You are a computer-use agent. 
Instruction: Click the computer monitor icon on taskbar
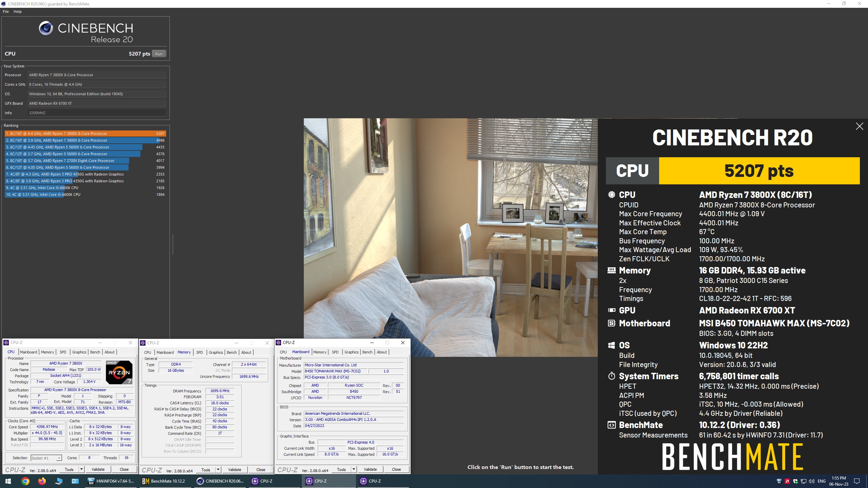[59, 481]
